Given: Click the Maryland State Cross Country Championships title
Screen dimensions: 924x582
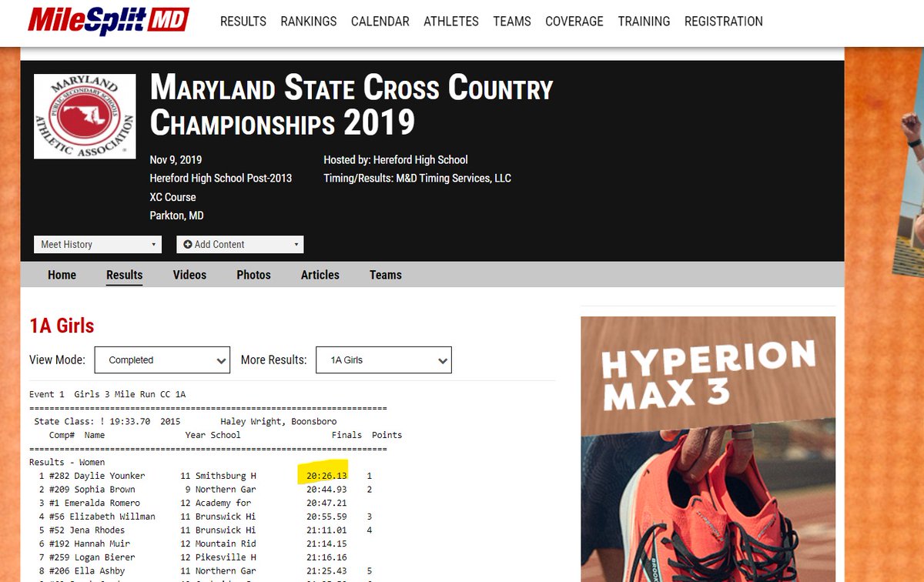Looking at the screenshot, I should click(x=351, y=105).
